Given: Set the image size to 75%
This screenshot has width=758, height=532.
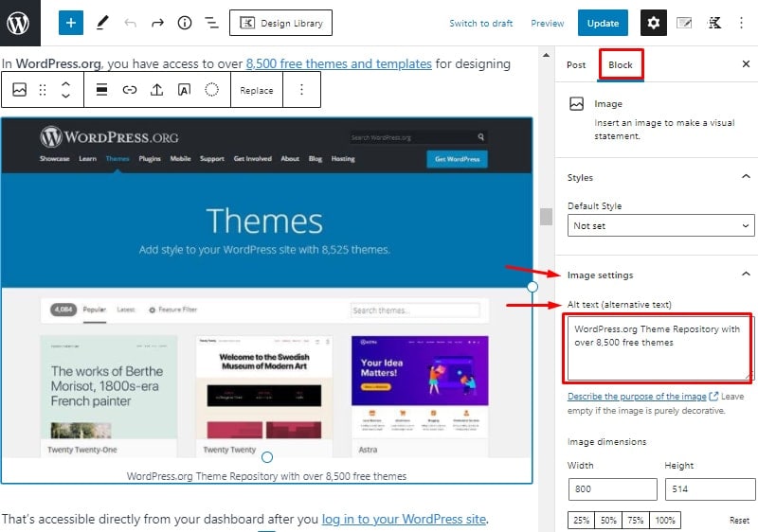Looking at the screenshot, I should pyautogui.click(x=635, y=520).
